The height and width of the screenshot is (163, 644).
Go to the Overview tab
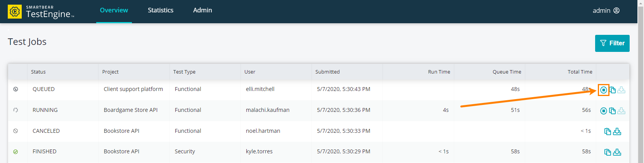click(114, 10)
